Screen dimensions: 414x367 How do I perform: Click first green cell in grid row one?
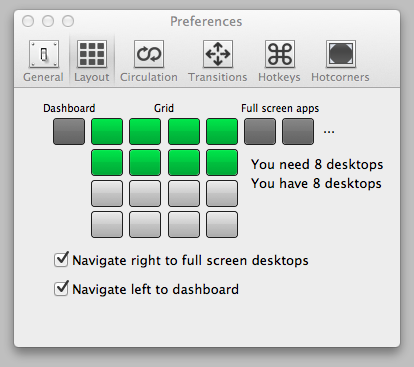coord(107,131)
